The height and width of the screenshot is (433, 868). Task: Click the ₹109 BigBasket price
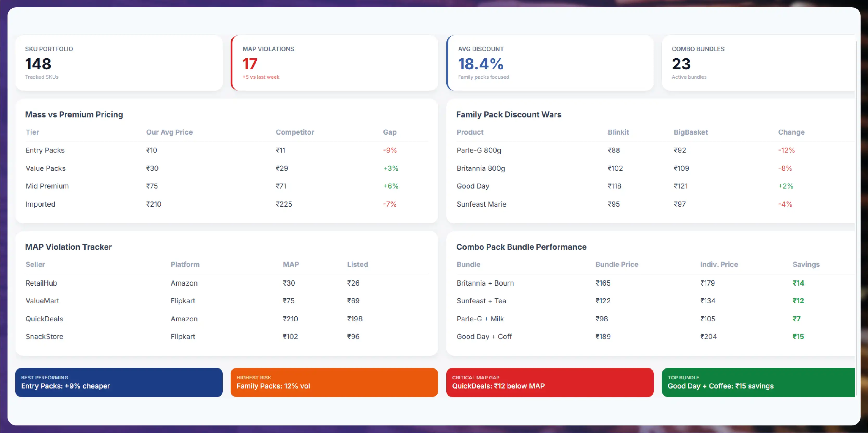click(x=681, y=168)
